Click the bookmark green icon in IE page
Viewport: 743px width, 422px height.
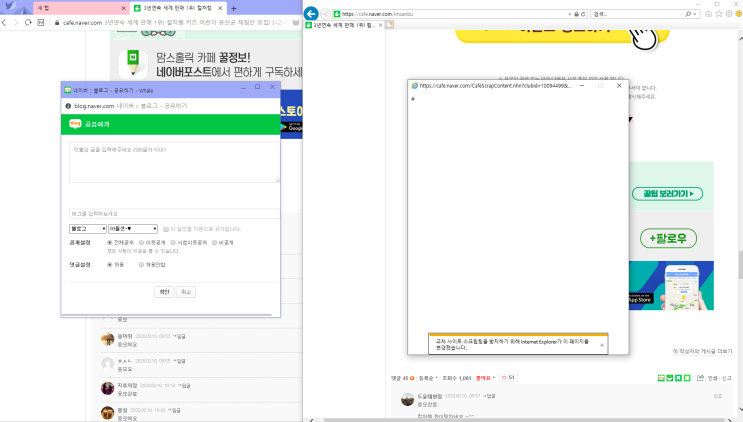679,378
